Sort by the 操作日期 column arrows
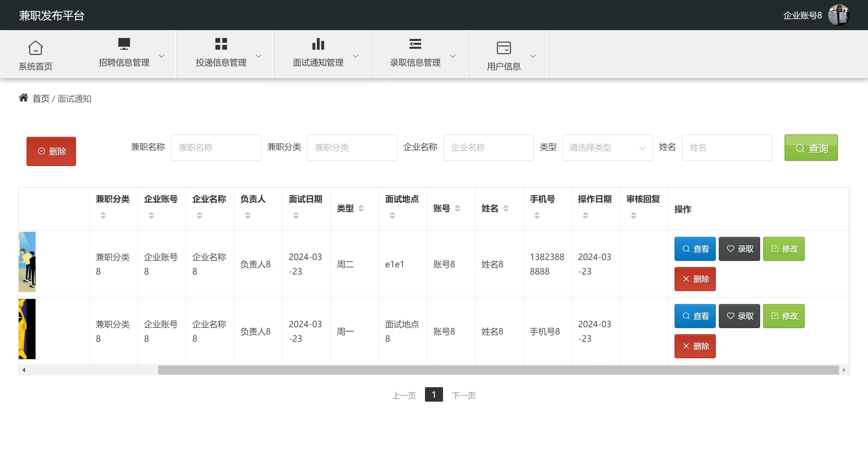This screenshot has width=868, height=458. pos(585,215)
